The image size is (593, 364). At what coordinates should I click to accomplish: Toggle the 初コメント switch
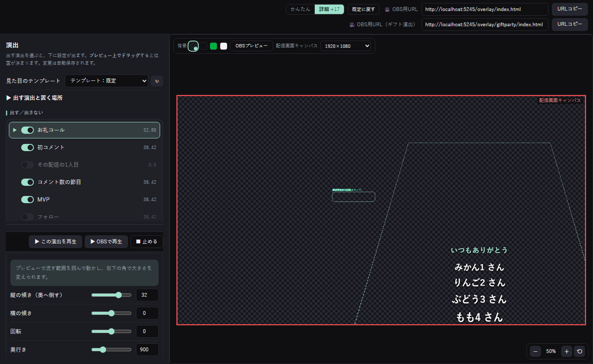pyautogui.click(x=28, y=147)
